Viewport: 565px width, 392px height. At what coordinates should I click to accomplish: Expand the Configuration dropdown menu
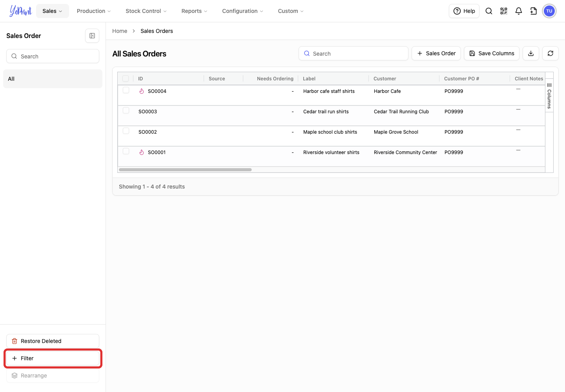point(242,11)
